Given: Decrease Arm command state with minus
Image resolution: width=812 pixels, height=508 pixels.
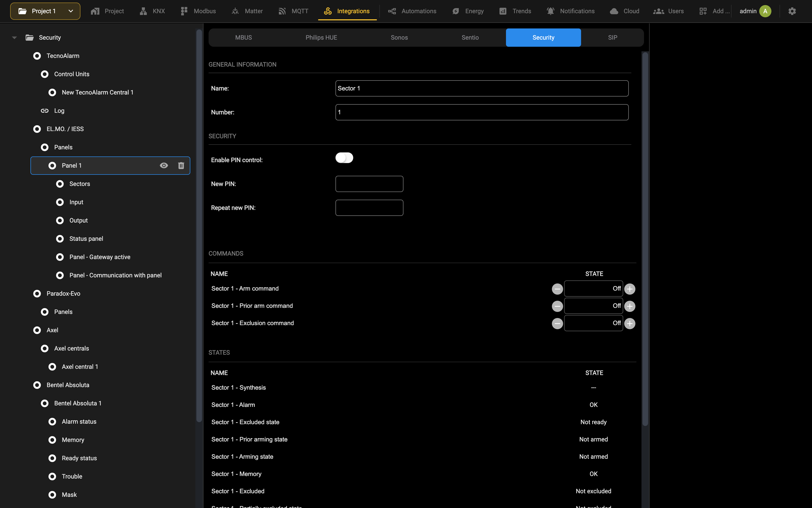Looking at the screenshot, I should (x=557, y=289).
